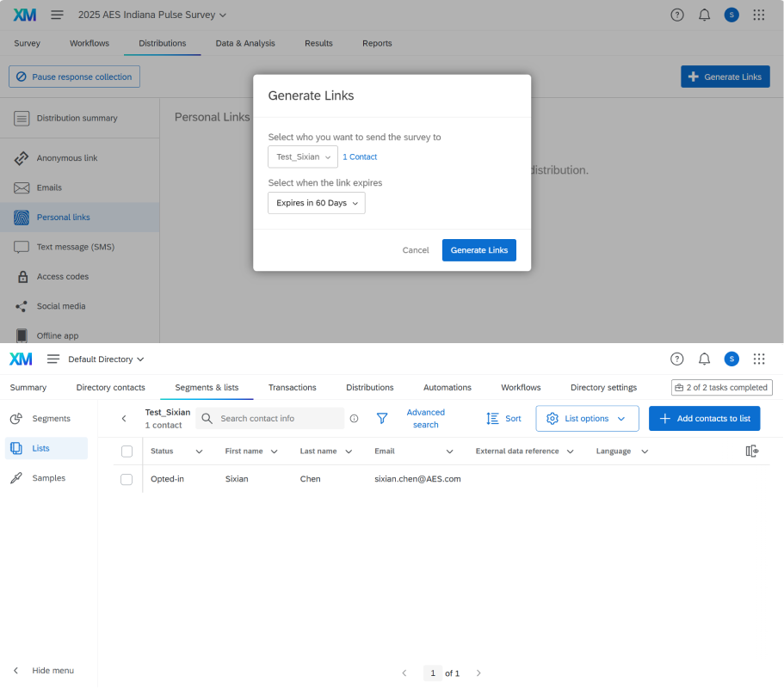Open the column chooser icon in table header
Image resolution: width=784 pixels, height=688 pixels.
point(752,451)
